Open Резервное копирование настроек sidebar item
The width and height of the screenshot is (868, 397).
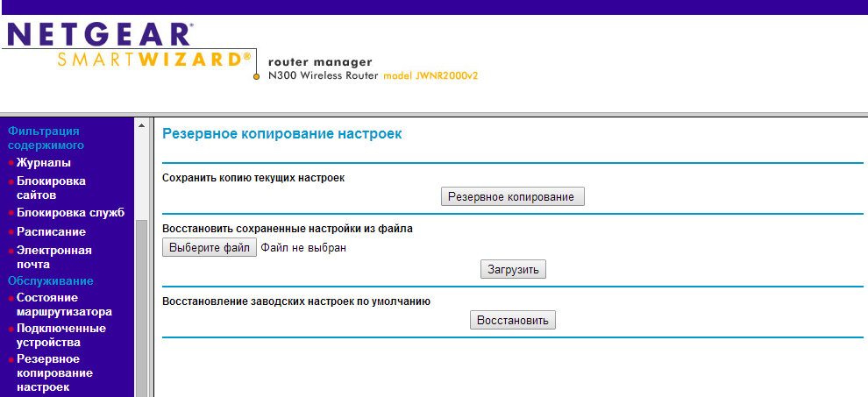[x=54, y=372]
